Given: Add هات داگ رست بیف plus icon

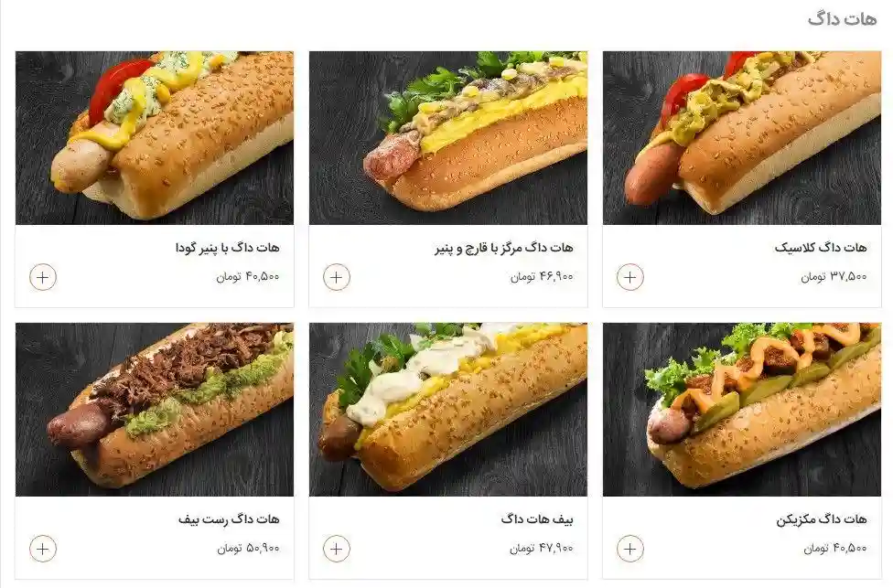Looking at the screenshot, I should tap(43, 549).
